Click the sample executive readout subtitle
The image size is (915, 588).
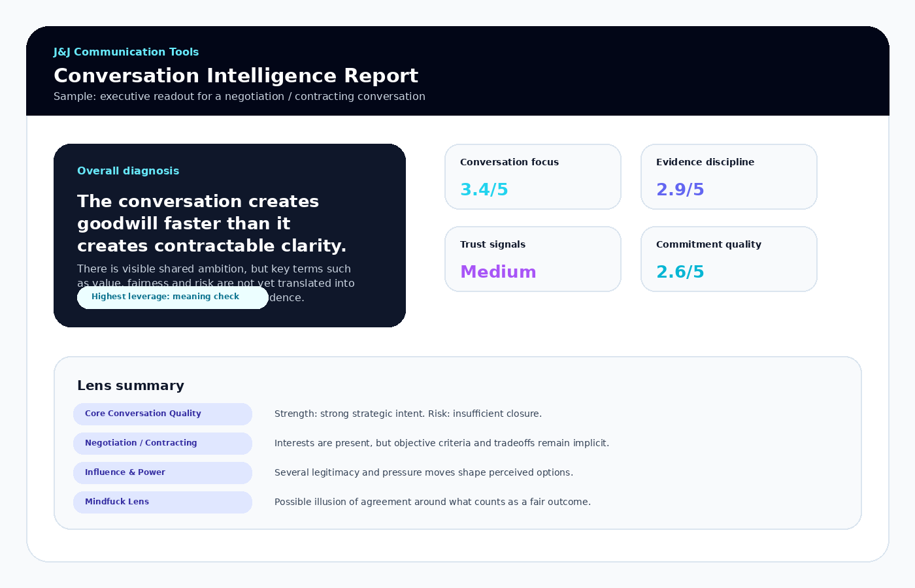(239, 96)
